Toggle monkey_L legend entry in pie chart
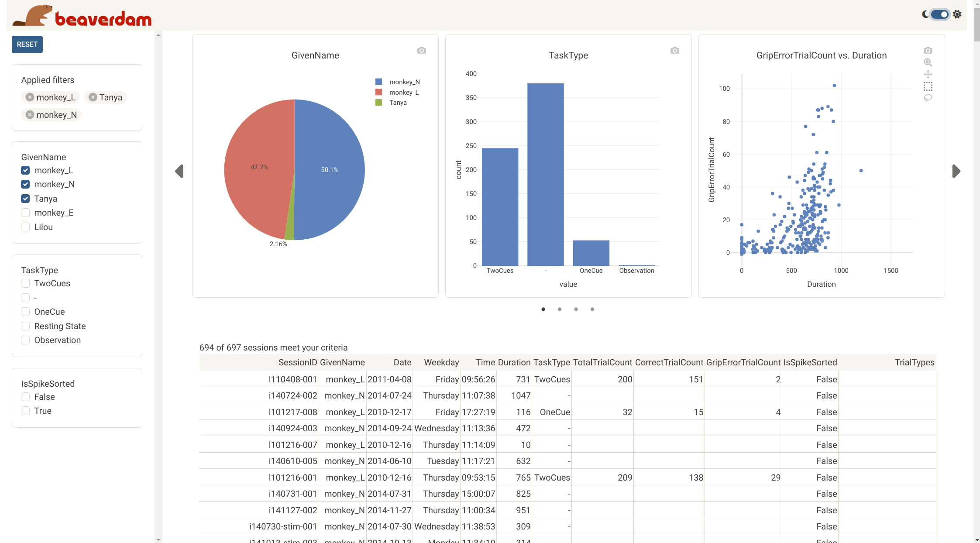This screenshot has height=543, width=980. 397,93
